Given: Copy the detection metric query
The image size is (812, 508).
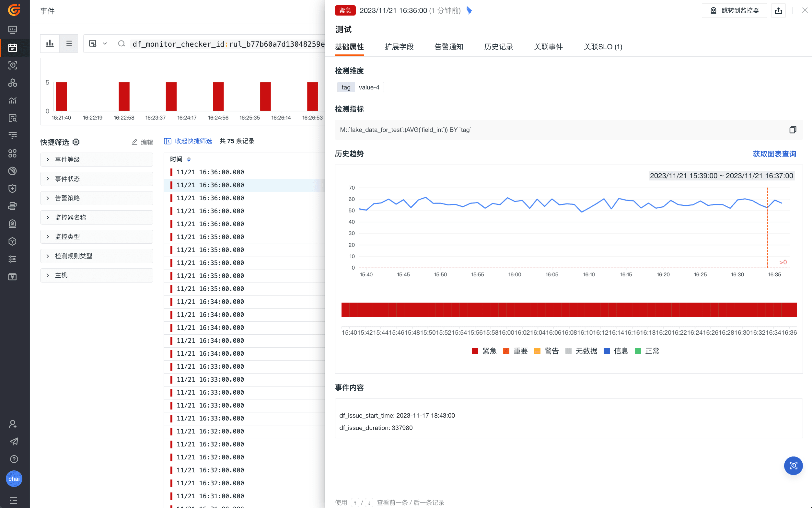Looking at the screenshot, I should click(x=793, y=130).
